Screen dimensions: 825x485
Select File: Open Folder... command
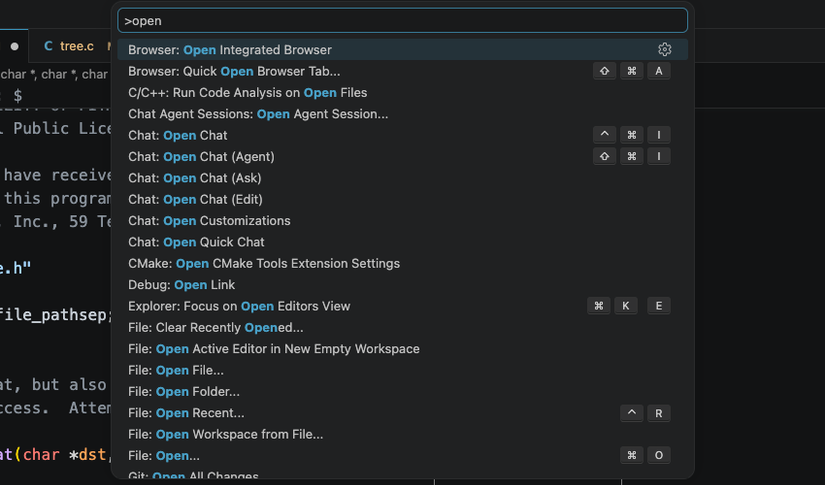403,391
